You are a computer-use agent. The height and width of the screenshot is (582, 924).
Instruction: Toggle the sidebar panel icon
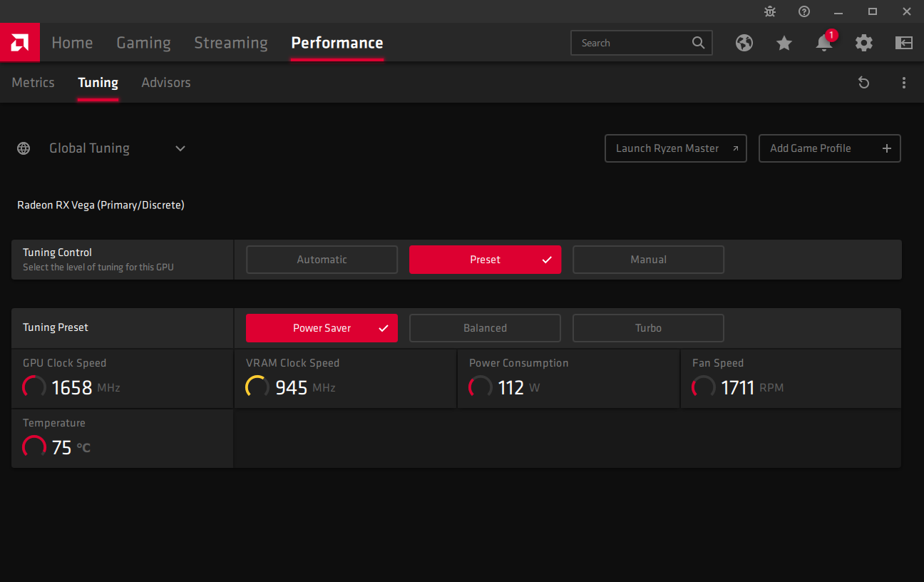click(904, 43)
